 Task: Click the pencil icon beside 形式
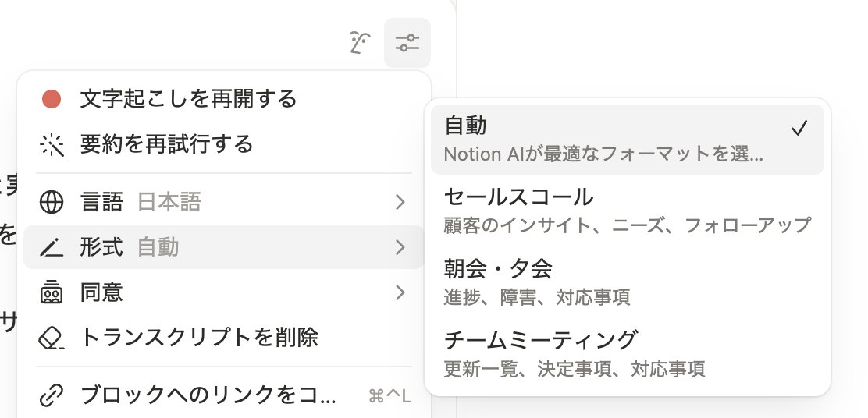(52, 247)
